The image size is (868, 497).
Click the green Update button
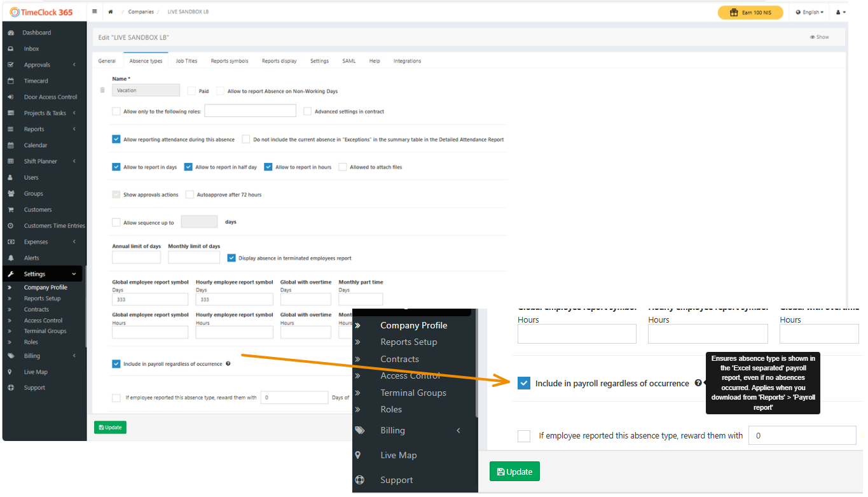point(110,428)
